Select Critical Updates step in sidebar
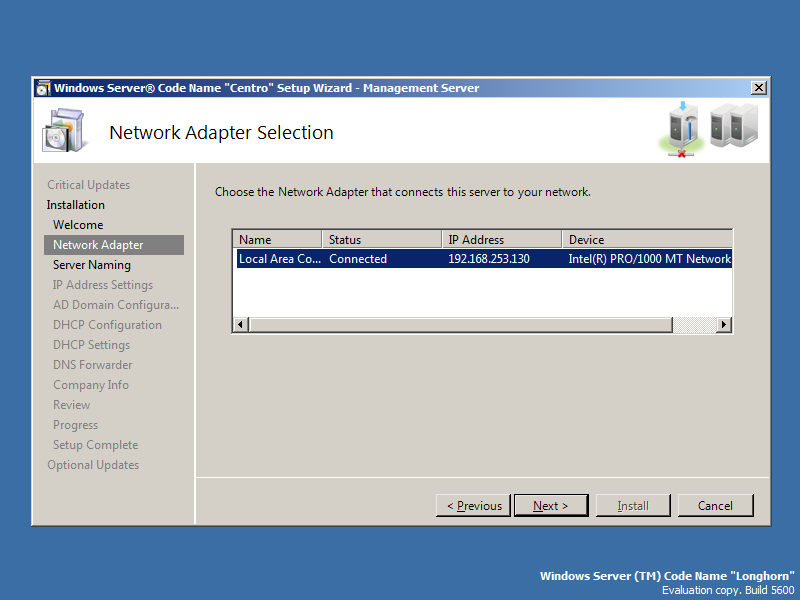Viewport: 800px width, 600px height. pyautogui.click(x=89, y=185)
